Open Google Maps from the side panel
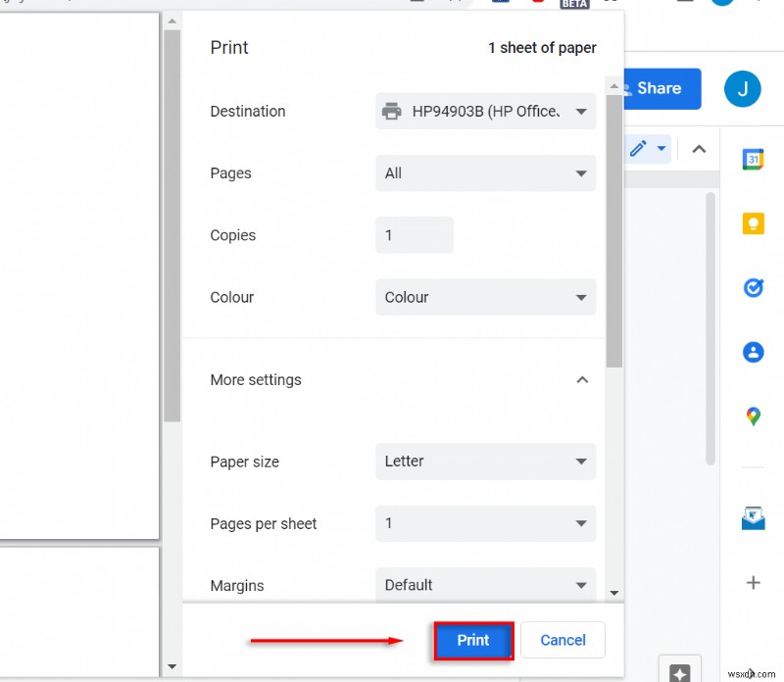Image resolution: width=784 pixels, height=682 pixels. pyautogui.click(x=753, y=414)
